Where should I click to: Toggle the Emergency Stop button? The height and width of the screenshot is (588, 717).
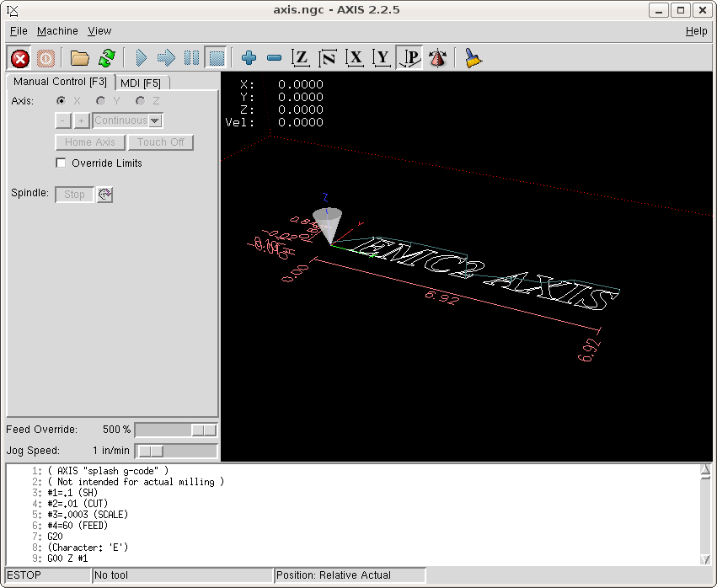19,58
